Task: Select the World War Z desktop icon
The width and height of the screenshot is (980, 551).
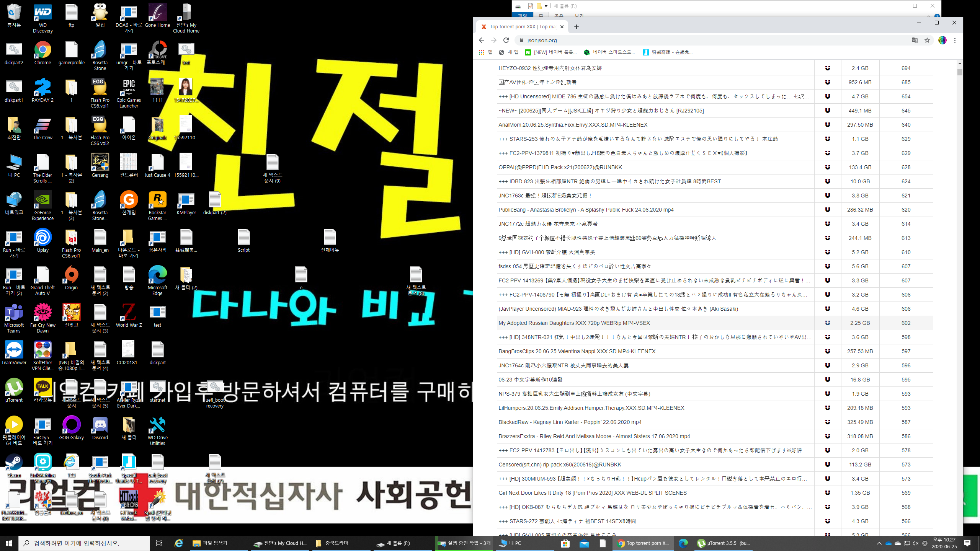Action: [129, 316]
